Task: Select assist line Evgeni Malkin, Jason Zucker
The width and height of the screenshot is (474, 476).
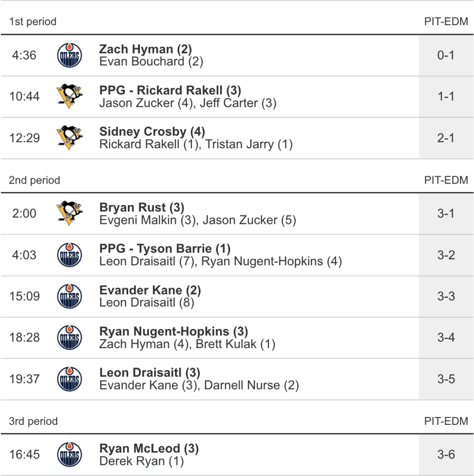Action: coord(197,220)
